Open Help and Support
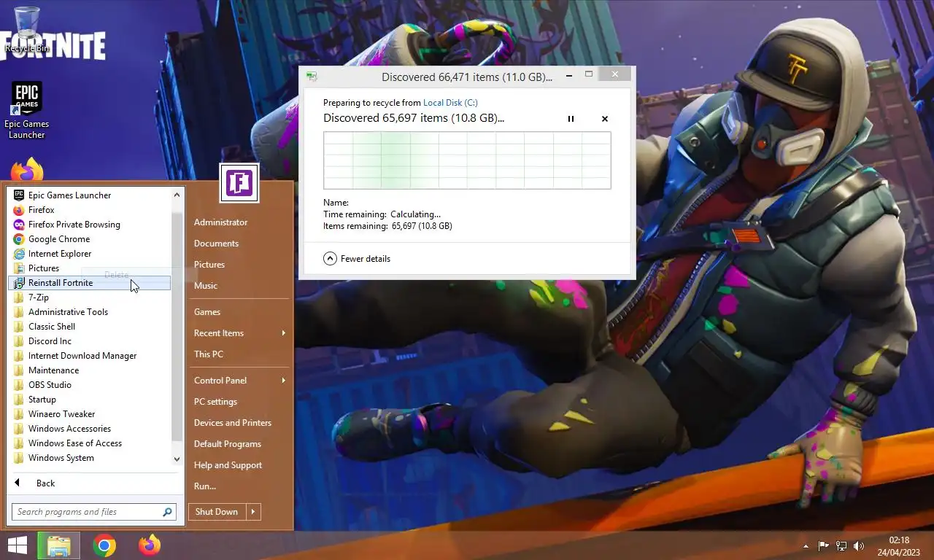 (x=228, y=464)
